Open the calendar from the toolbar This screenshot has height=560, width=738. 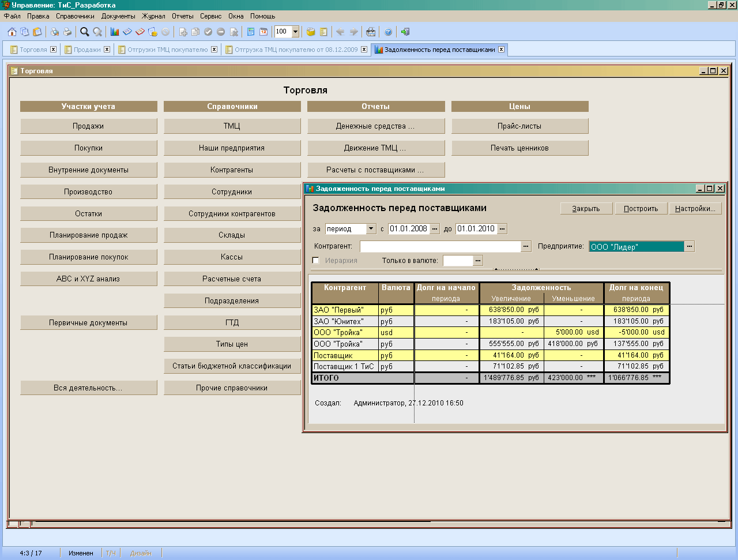point(263,32)
